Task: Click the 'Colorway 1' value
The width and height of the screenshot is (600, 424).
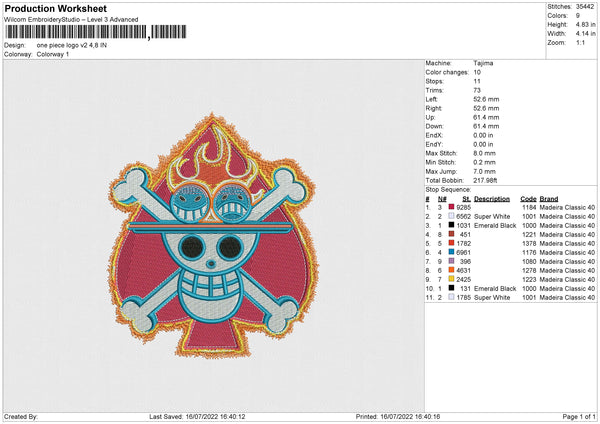Action: (53, 54)
